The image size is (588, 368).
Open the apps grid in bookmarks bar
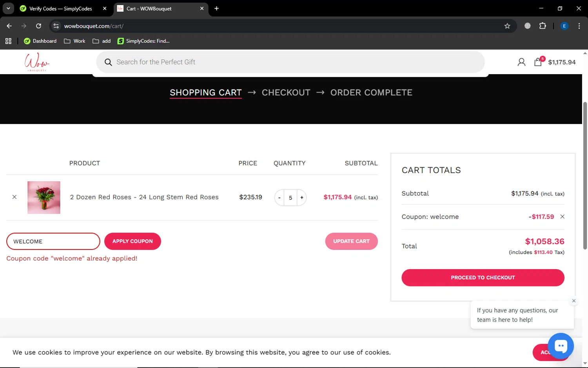coord(8,41)
